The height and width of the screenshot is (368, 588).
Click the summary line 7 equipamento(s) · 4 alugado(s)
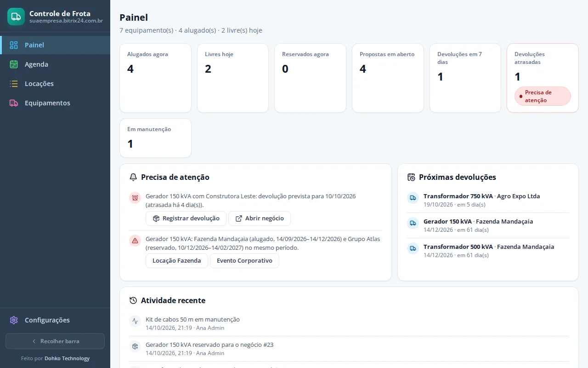click(191, 30)
